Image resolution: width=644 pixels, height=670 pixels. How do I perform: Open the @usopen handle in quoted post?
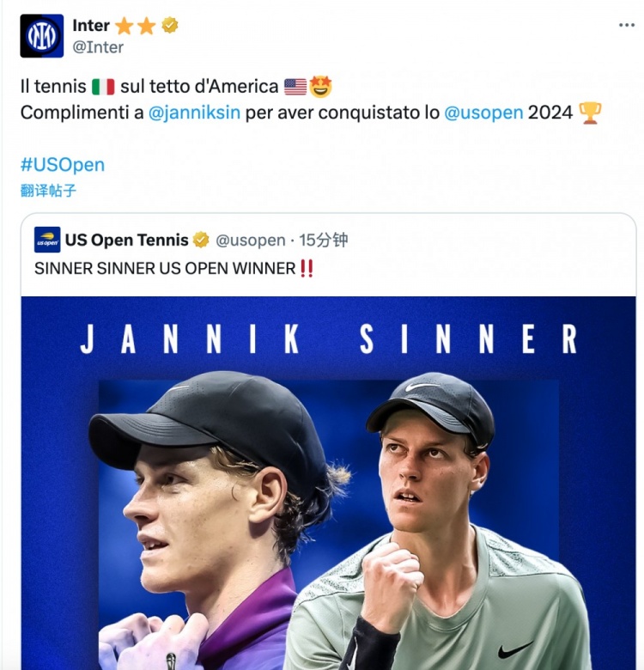(x=250, y=241)
